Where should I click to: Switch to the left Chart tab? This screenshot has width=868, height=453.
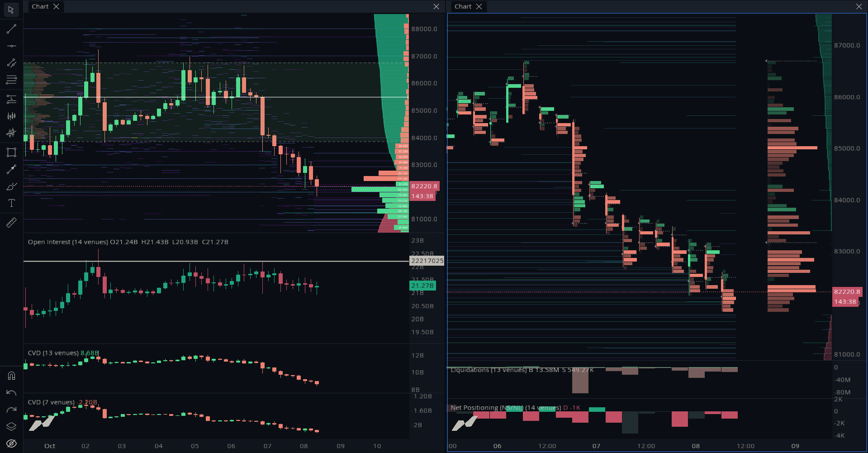[40, 6]
